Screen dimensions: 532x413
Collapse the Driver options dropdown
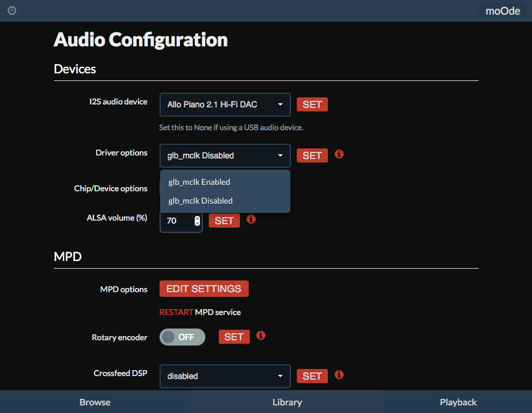(x=225, y=156)
